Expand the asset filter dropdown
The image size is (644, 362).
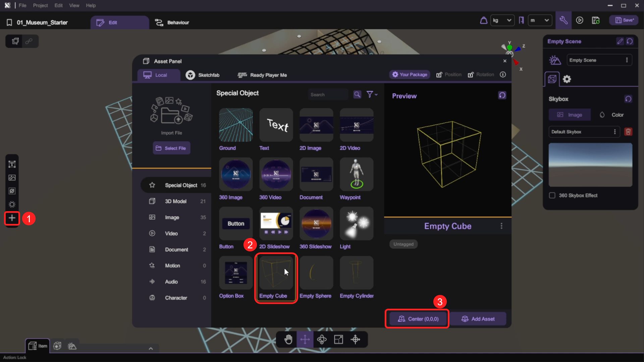tap(372, 95)
